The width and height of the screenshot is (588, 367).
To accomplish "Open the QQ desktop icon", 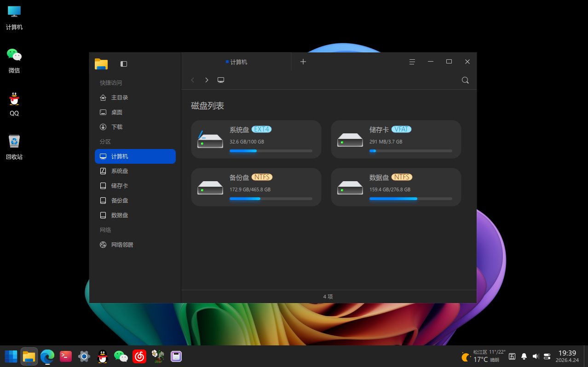I will tap(14, 104).
